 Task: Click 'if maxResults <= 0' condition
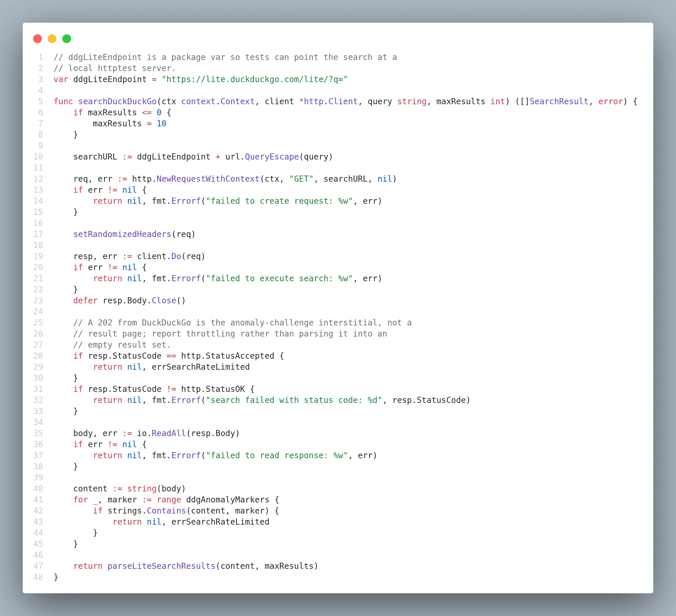point(117,113)
